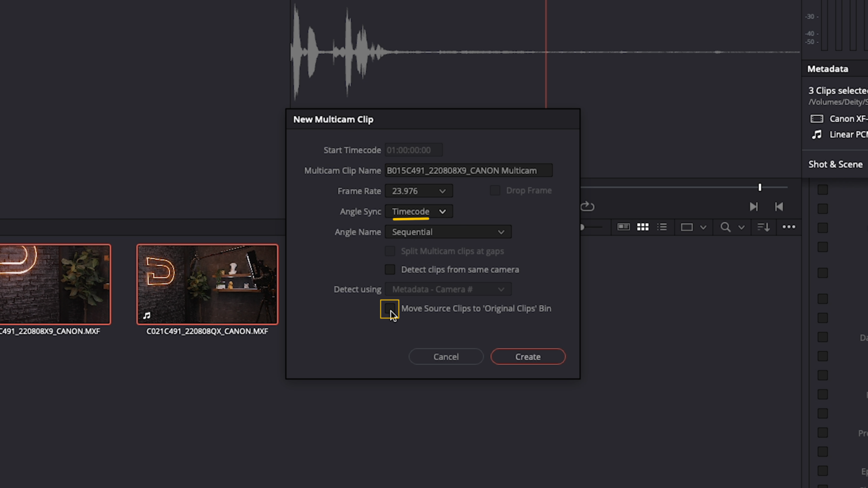Open the Frame Rate dropdown
868x488 pixels.
418,191
